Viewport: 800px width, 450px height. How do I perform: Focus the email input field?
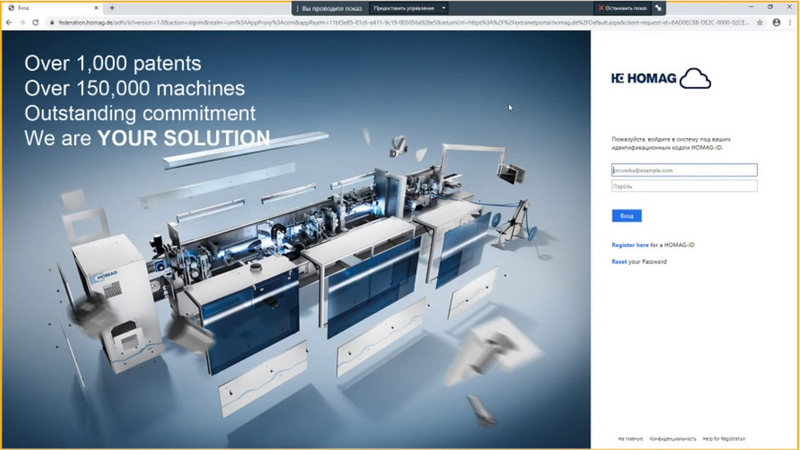pos(684,171)
